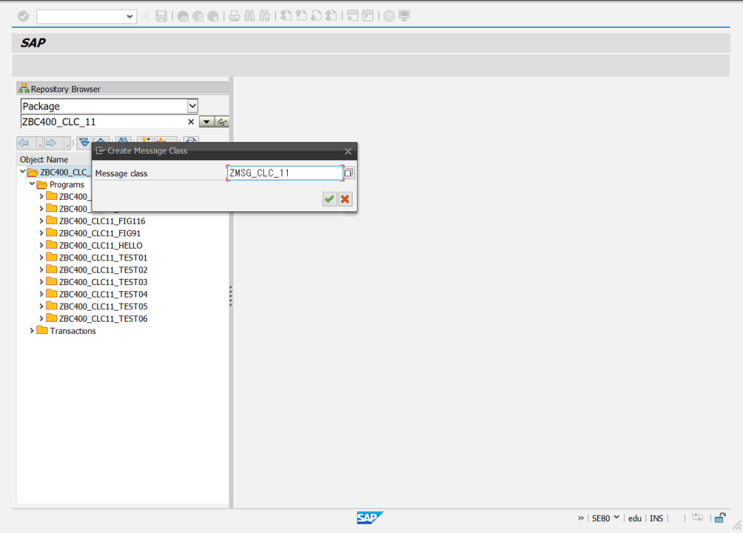The height and width of the screenshot is (533, 743).
Task: Select ZBC400_CLC11_TEST05 in the tree
Action: tap(103, 307)
